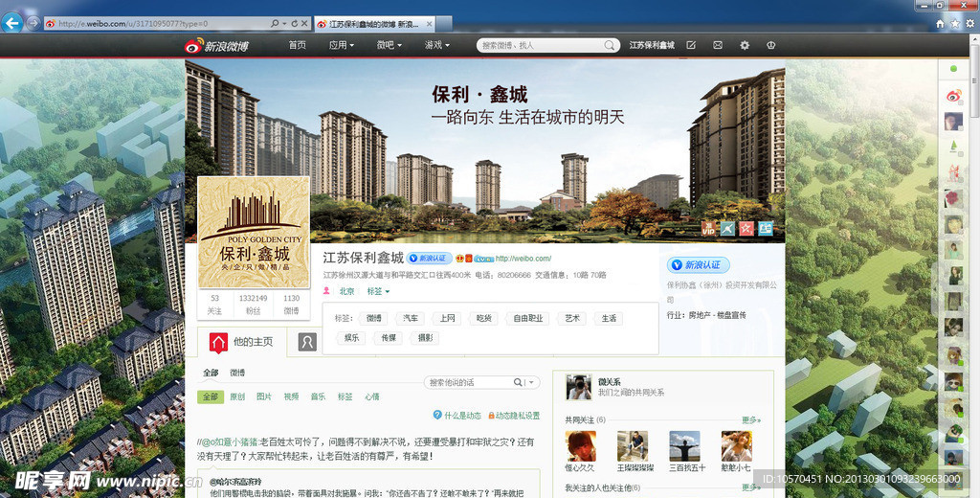Open the 首页 menu item
980x498 pixels.
298,45
